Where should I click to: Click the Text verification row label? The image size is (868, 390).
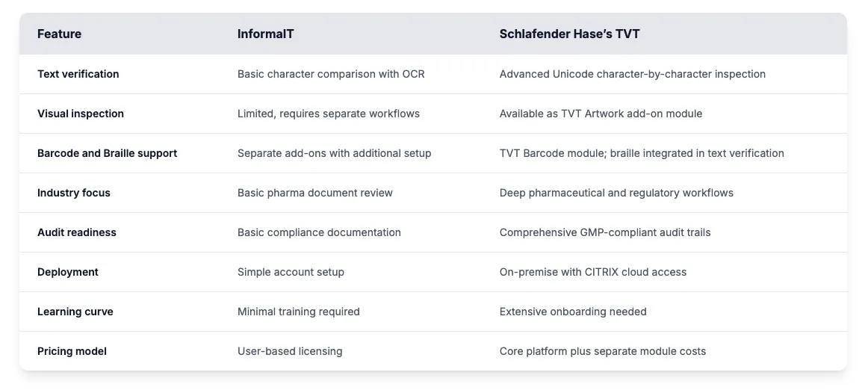[x=78, y=74]
